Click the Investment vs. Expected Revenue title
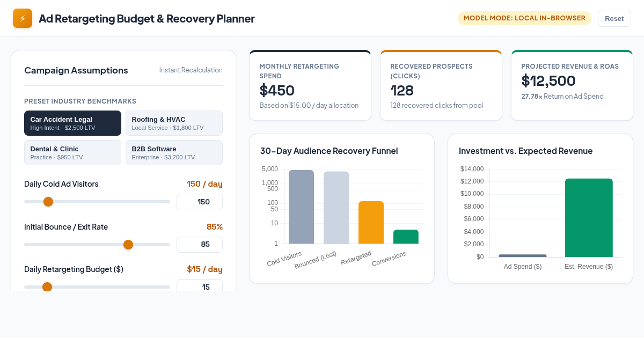Screen dimensions: 644x338 click(526, 151)
